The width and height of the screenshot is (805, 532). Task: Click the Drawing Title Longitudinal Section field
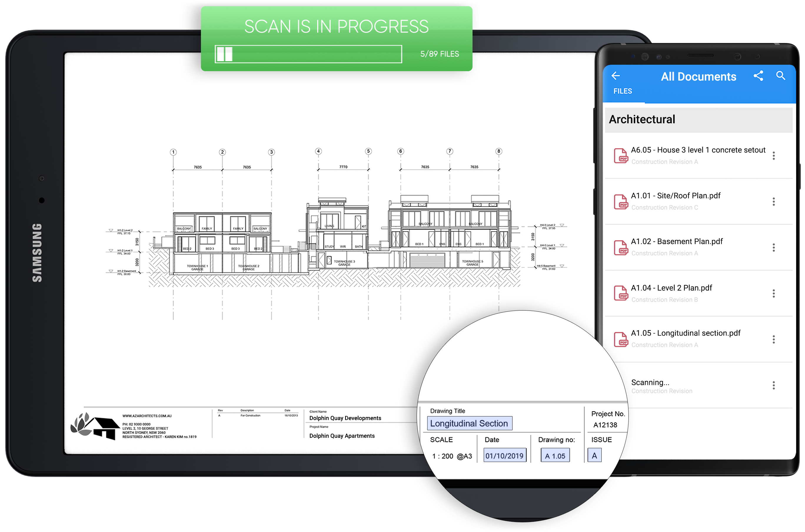coord(470,423)
